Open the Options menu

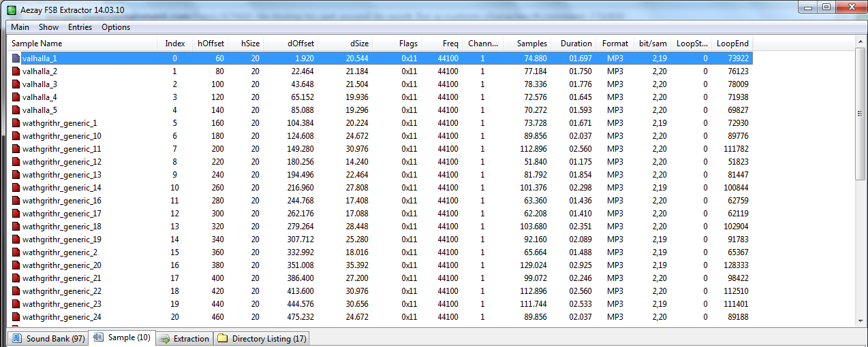116,27
